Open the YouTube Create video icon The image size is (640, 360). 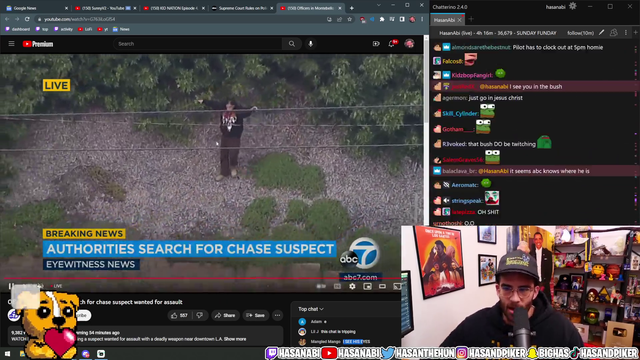pos(376,44)
